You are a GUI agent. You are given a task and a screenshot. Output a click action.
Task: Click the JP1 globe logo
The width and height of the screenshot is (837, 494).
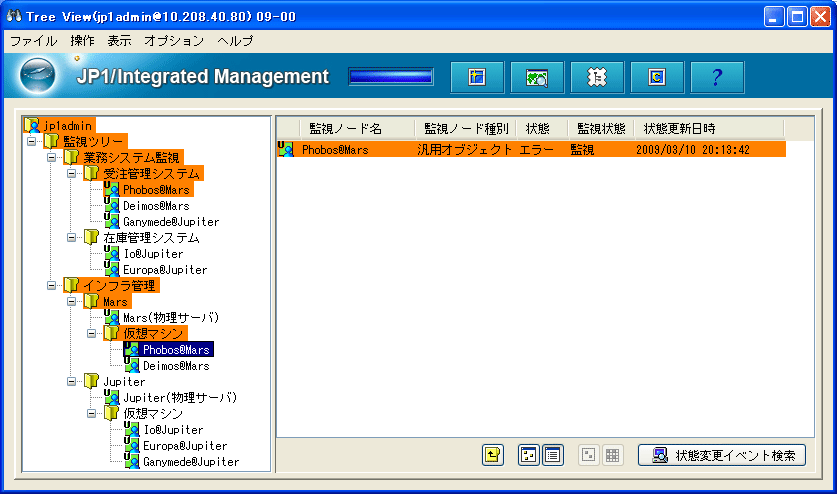(x=37, y=76)
